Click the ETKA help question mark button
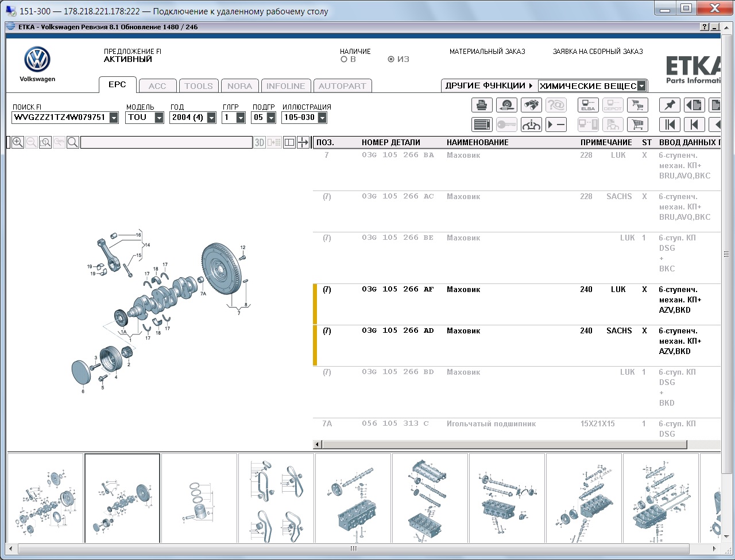735x560 pixels. [x=705, y=27]
